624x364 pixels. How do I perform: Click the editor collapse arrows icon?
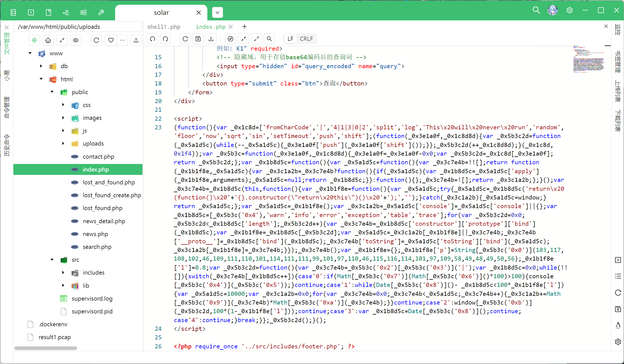[244, 39]
